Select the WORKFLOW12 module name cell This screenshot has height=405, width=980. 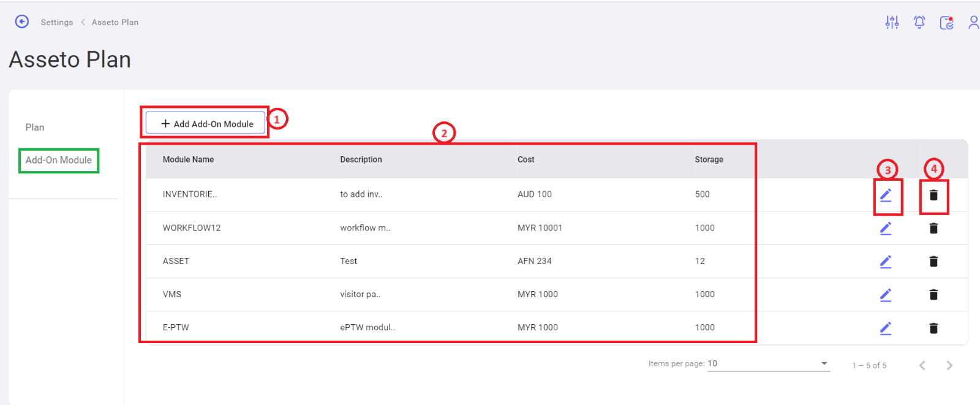pos(192,228)
